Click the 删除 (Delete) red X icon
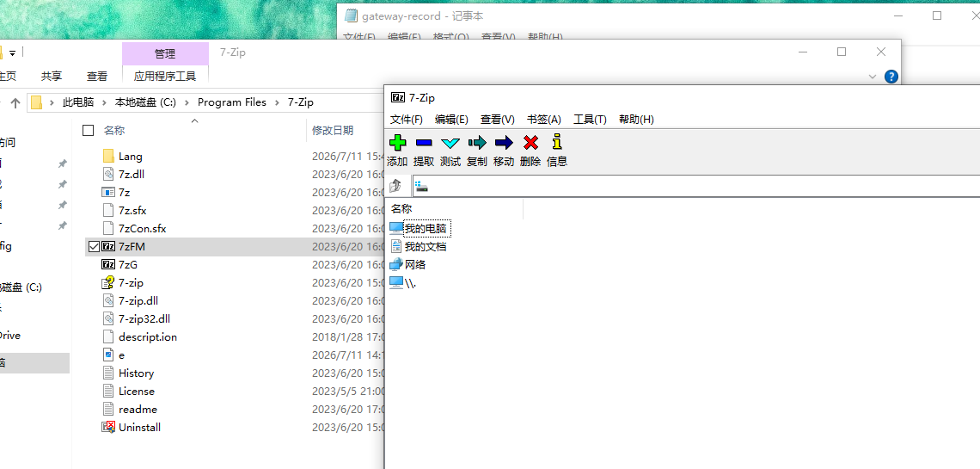This screenshot has height=469, width=980. (x=530, y=143)
